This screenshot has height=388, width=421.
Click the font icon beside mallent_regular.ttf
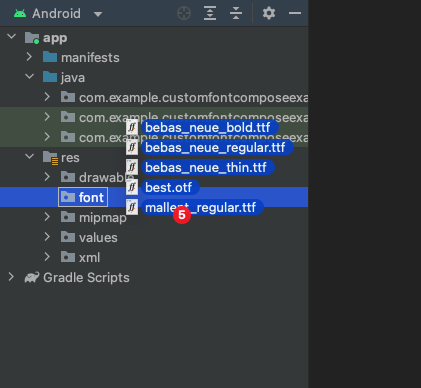132,207
